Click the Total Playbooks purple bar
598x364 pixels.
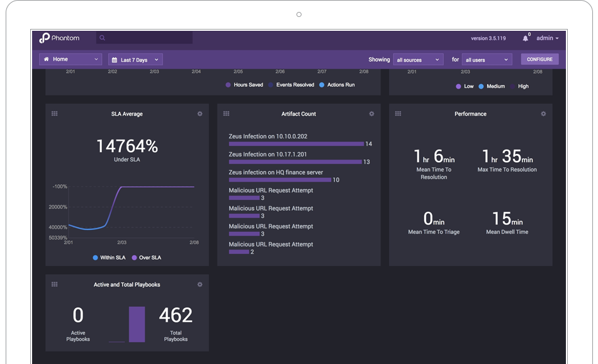coord(137,324)
